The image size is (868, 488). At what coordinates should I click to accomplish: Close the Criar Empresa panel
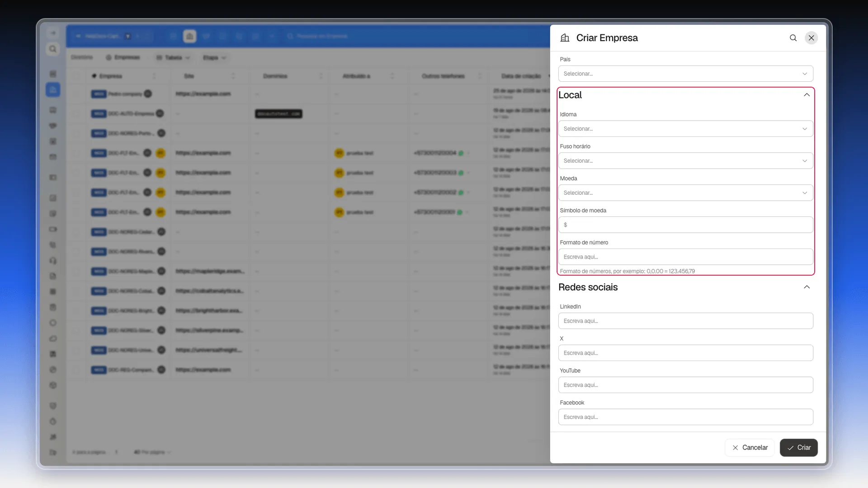(811, 38)
